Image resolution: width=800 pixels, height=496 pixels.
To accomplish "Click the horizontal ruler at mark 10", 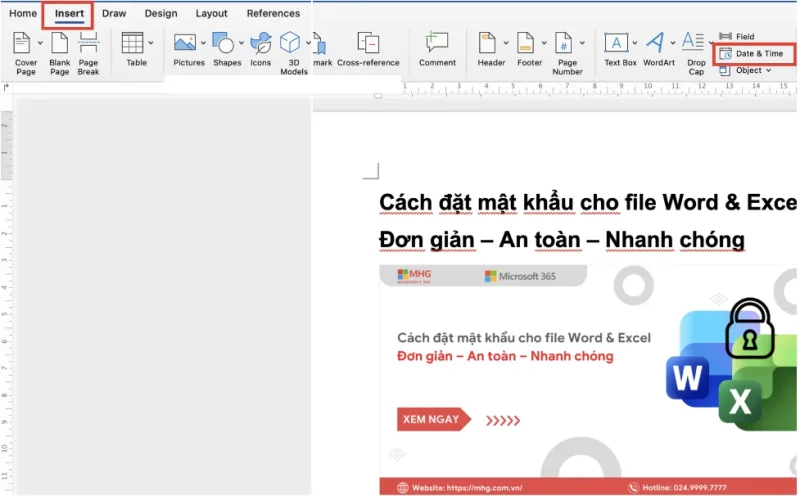I will tap(647, 86).
